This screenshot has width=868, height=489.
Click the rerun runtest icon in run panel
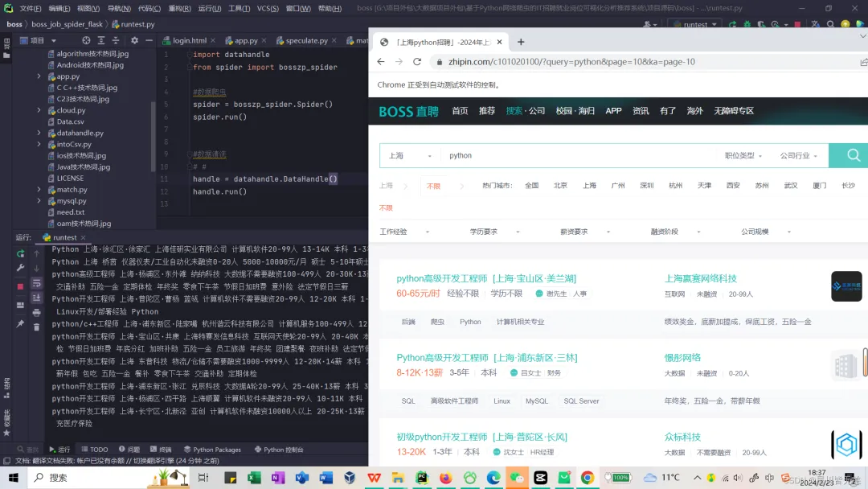[20, 253]
